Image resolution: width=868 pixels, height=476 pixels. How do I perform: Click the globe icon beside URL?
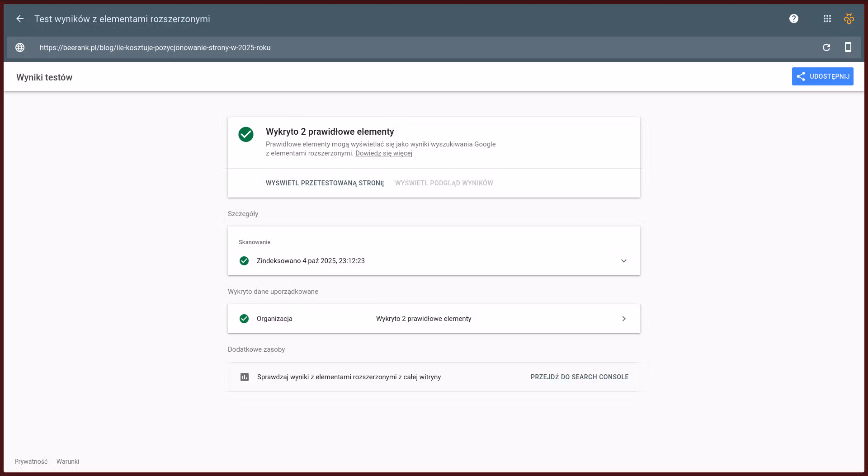[20, 48]
